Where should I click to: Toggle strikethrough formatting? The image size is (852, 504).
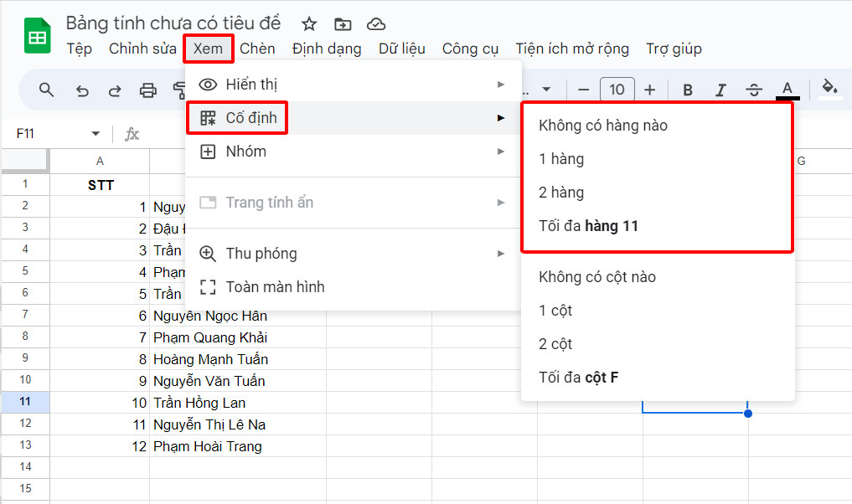(x=754, y=90)
